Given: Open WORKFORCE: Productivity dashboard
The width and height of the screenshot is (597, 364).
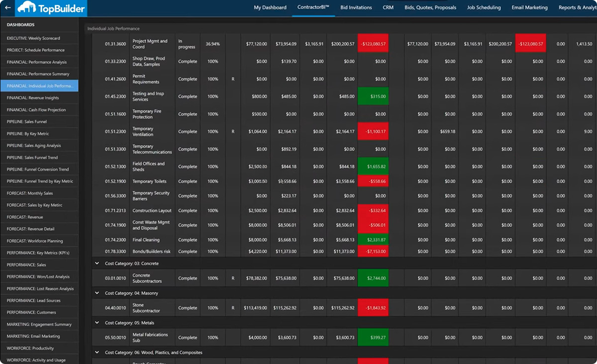Looking at the screenshot, I should pos(39,349).
